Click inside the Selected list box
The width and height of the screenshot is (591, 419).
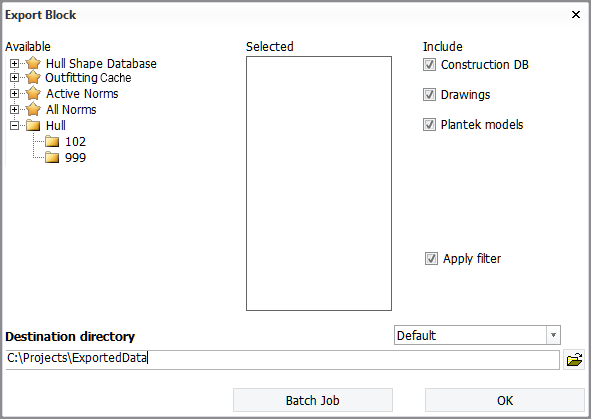tap(319, 184)
